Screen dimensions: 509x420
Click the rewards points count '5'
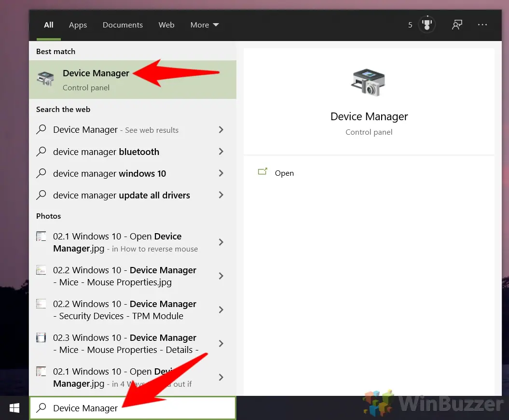410,25
